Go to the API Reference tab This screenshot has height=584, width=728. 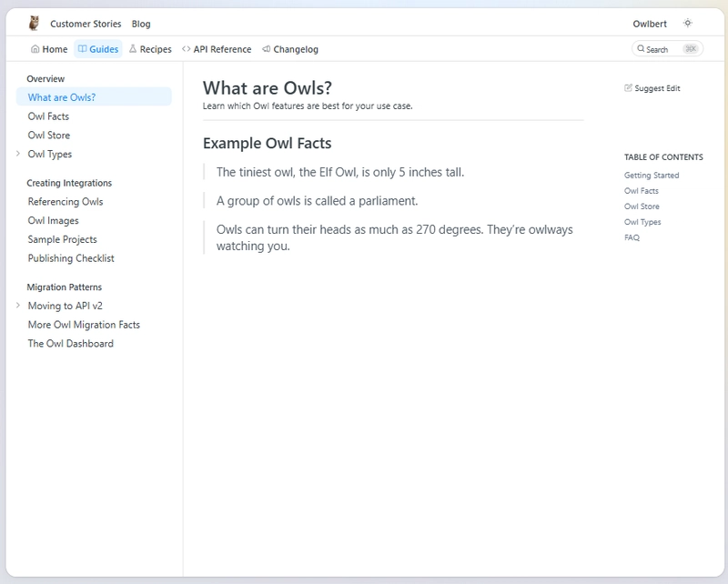tap(217, 49)
